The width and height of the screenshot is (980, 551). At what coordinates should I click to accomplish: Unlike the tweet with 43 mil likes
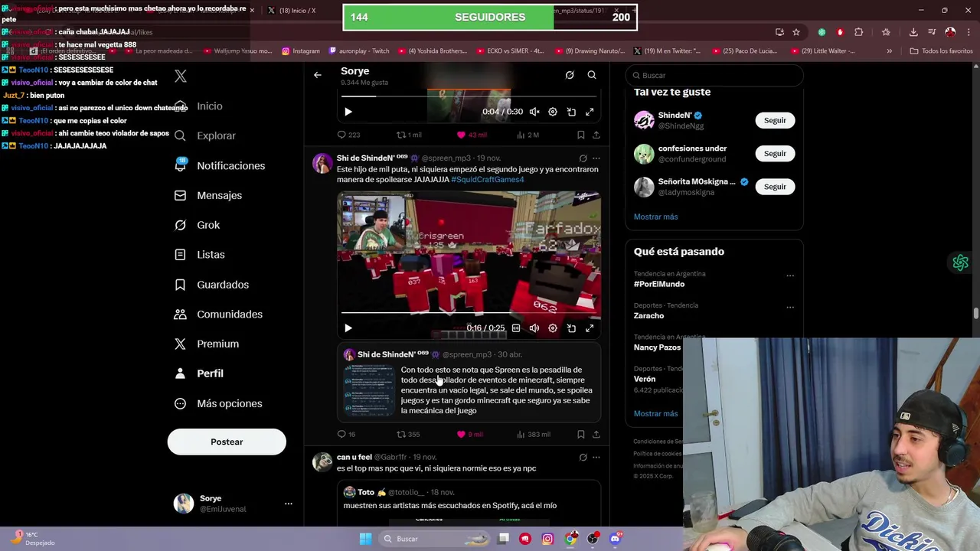[472, 135]
